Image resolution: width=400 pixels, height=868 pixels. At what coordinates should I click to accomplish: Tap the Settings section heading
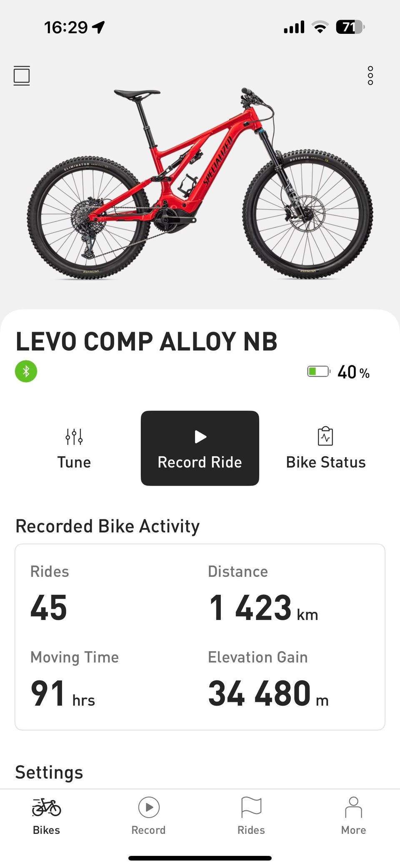click(49, 772)
